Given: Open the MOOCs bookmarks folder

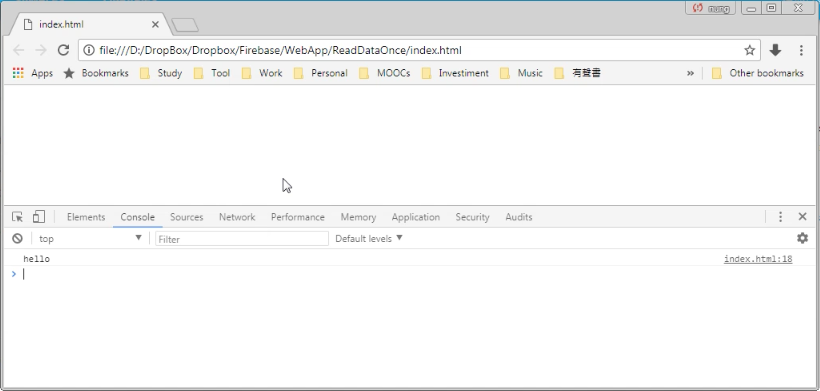Looking at the screenshot, I should 384,73.
